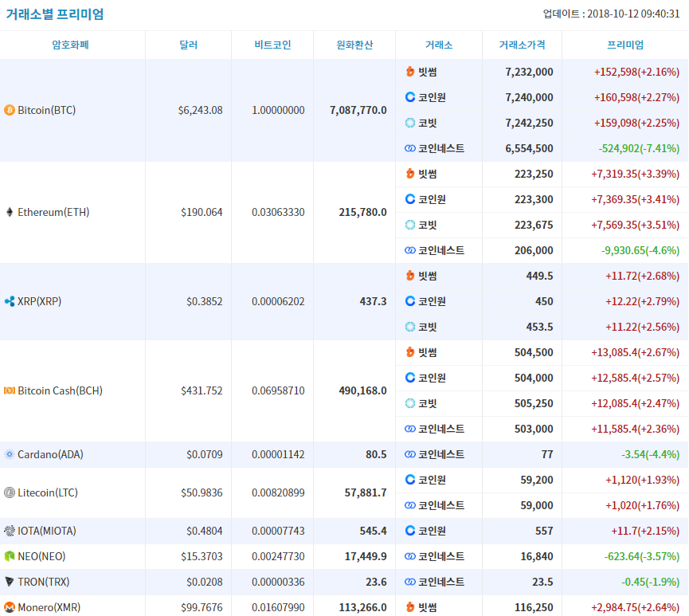The height and width of the screenshot is (616, 689).
Task: Click the 암호화폐 column header
Action: pyautogui.click(x=71, y=45)
